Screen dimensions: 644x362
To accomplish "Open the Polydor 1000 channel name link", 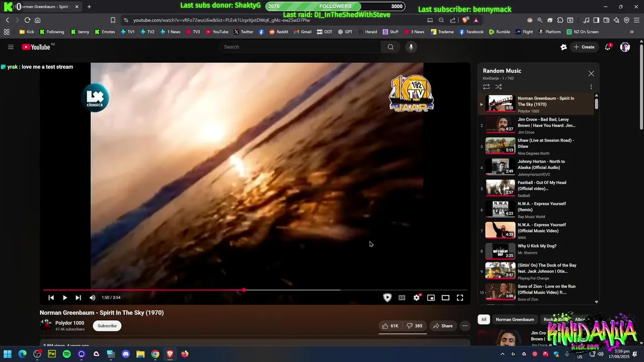I will (x=69, y=323).
